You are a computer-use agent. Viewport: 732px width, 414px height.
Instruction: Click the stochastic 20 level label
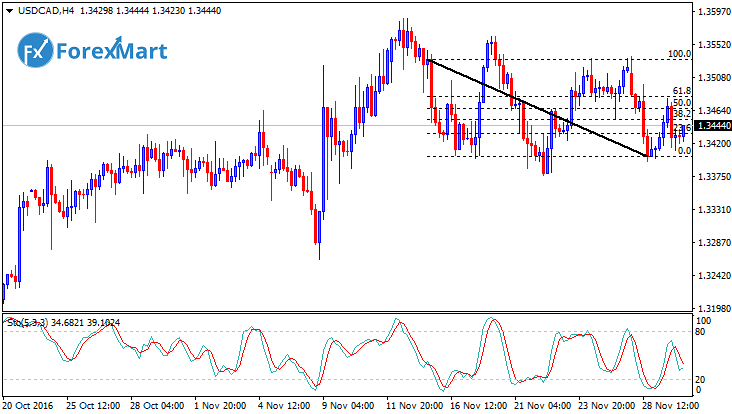pyautogui.click(x=703, y=378)
